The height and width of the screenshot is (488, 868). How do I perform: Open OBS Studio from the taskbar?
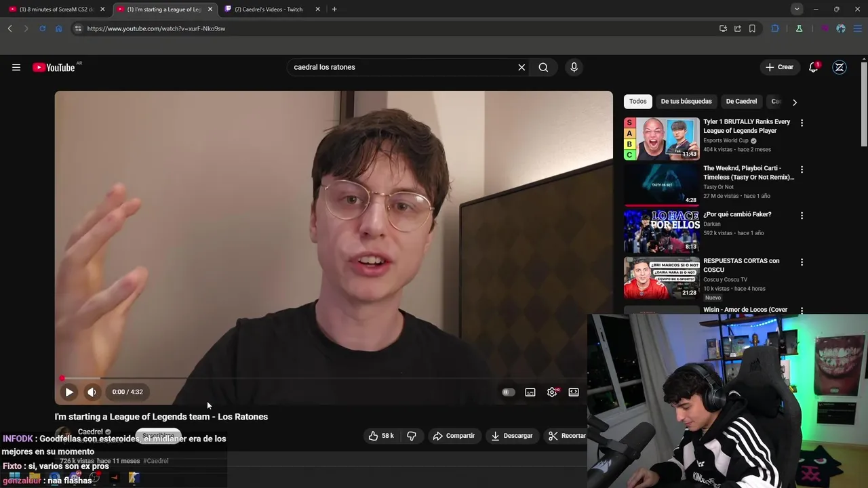coord(94,478)
